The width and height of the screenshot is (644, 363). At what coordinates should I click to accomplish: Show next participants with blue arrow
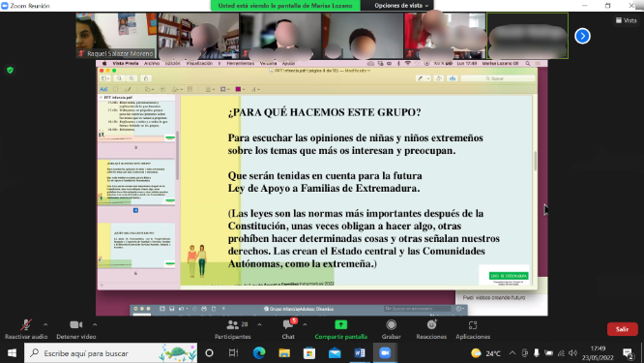[x=582, y=36]
